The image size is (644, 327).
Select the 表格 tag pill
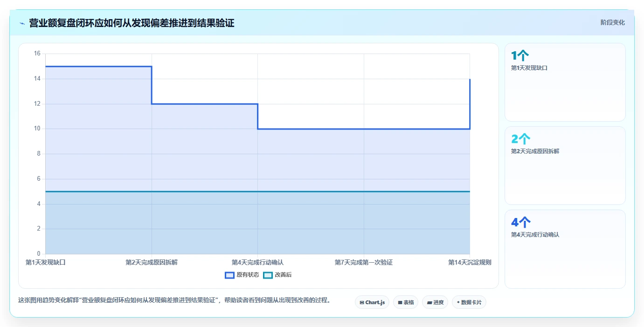406,302
